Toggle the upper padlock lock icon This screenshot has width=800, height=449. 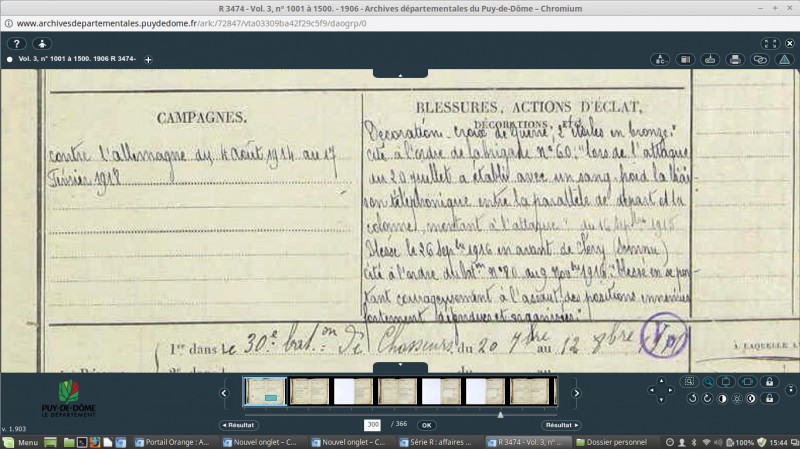(x=769, y=382)
